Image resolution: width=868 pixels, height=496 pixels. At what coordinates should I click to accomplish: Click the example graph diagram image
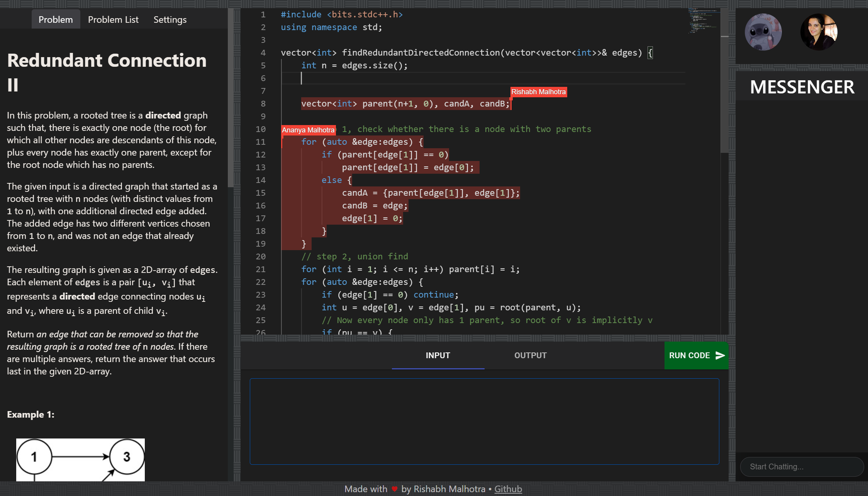point(80,459)
